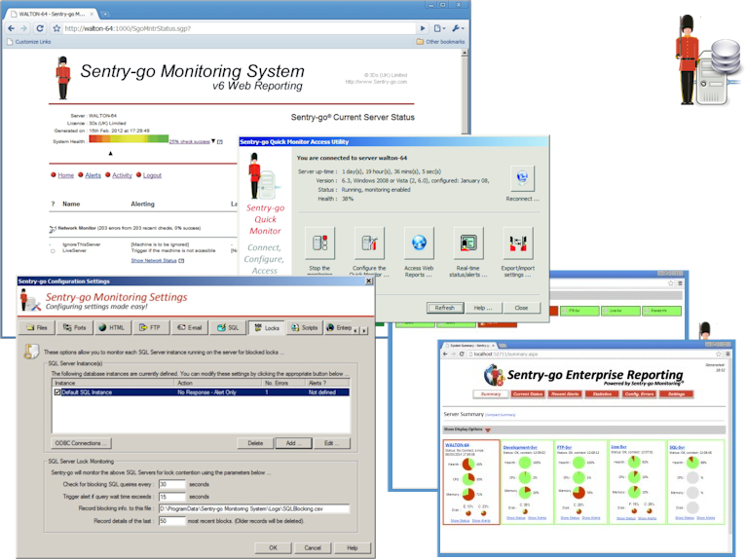Click the Sentry-go guard logo on web report
Screen dimensions: 747x560
point(62,78)
